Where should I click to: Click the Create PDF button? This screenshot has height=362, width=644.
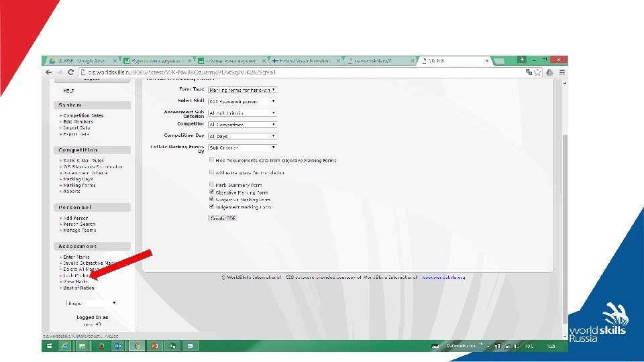point(223,219)
